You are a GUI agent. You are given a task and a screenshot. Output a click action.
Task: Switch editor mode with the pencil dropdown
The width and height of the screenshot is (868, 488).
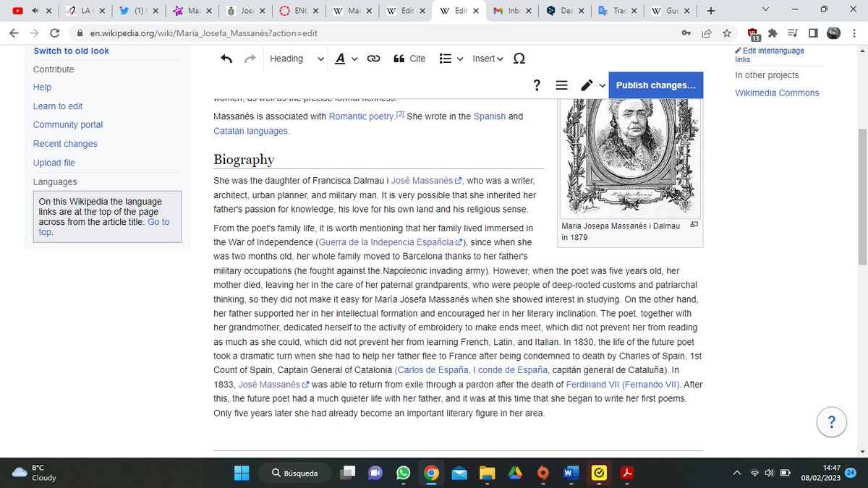point(592,85)
